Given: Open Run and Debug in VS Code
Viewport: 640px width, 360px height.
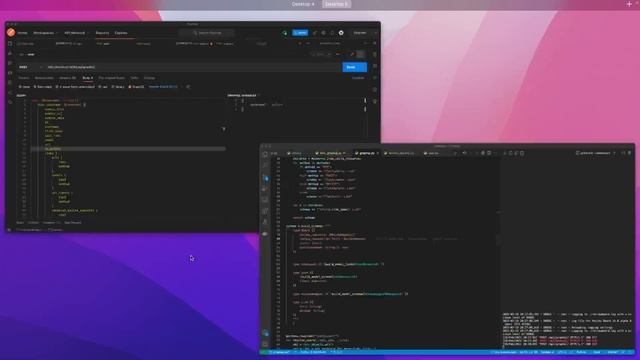Looking at the screenshot, I should pyautogui.click(x=265, y=189).
